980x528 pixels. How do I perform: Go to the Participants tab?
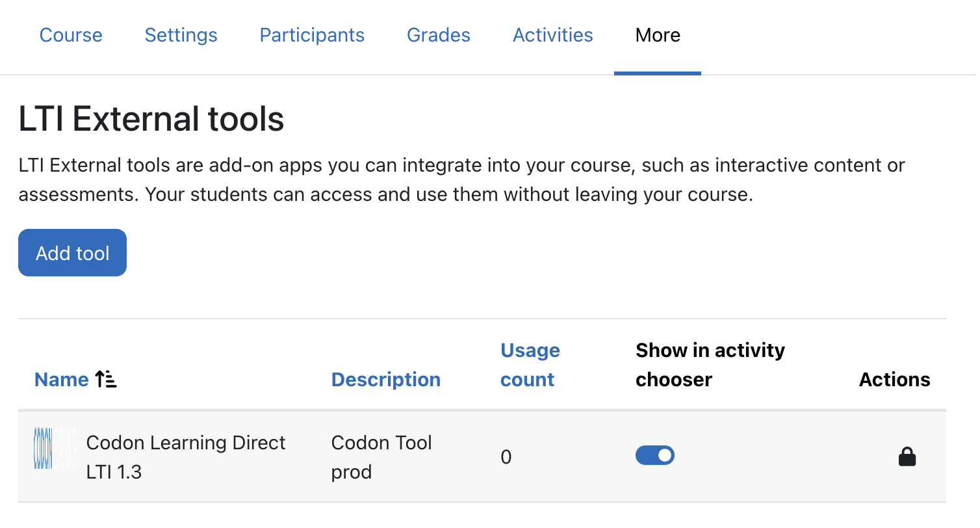click(x=312, y=35)
